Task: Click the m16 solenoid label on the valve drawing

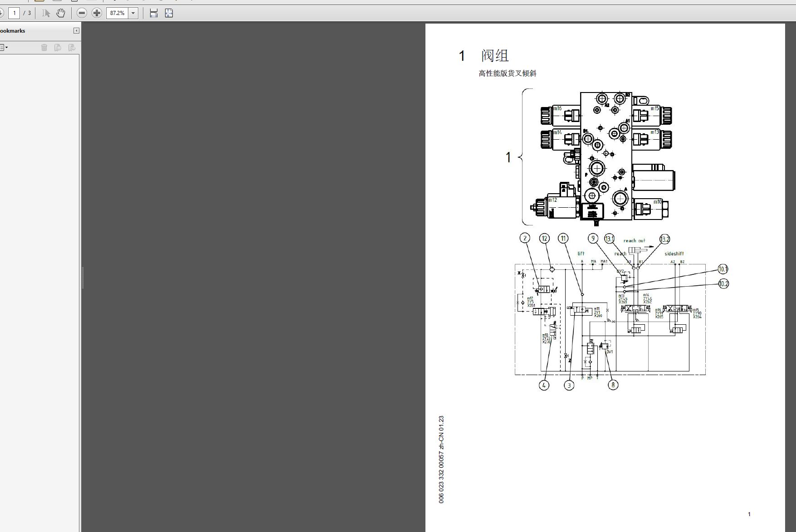Action: pyautogui.click(x=557, y=108)
